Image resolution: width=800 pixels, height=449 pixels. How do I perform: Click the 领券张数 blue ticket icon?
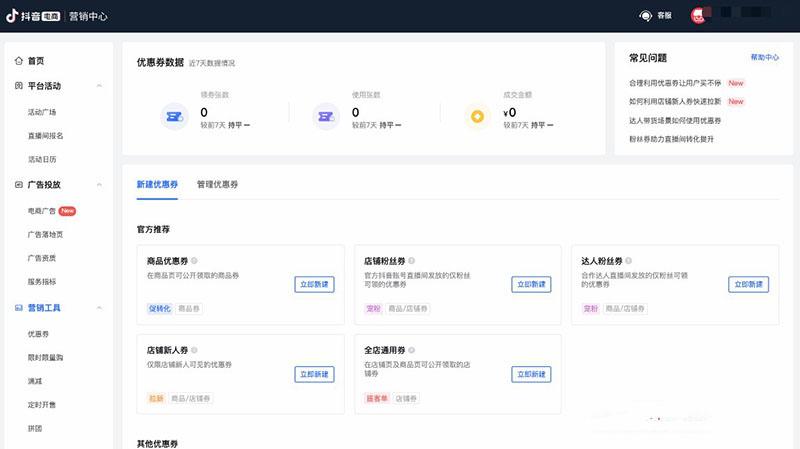[x=175, y=116]
